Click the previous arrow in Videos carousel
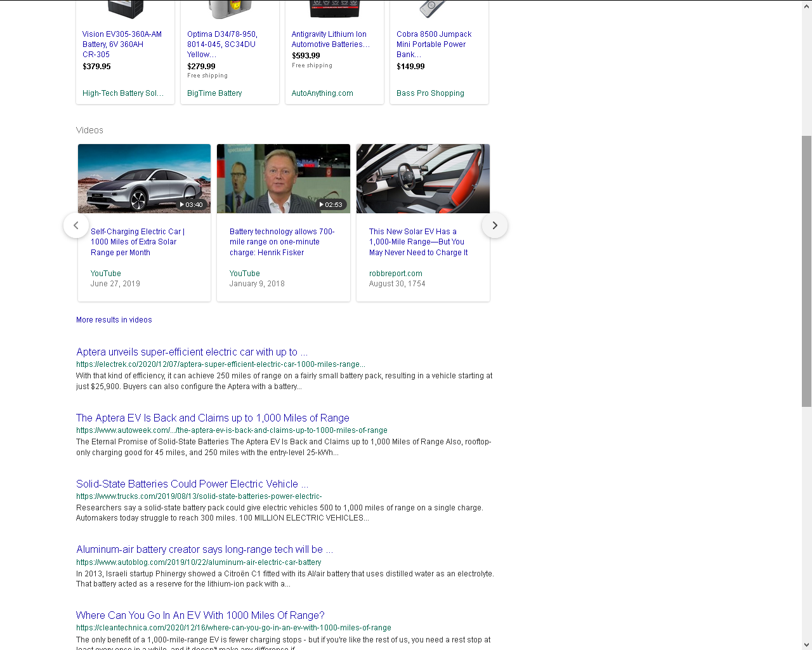Image resolution: width=812 pixels, height=650 pixels. pos(76,225)
